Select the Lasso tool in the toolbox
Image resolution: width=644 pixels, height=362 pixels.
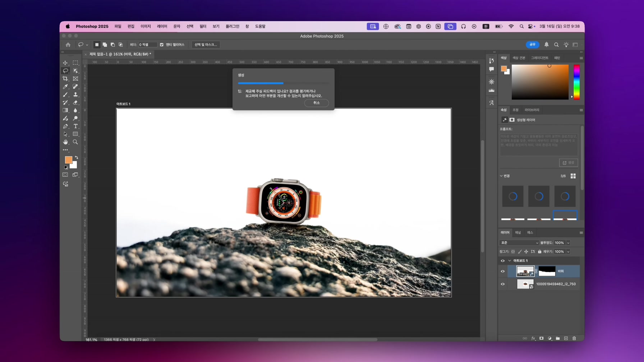point(65,71)
